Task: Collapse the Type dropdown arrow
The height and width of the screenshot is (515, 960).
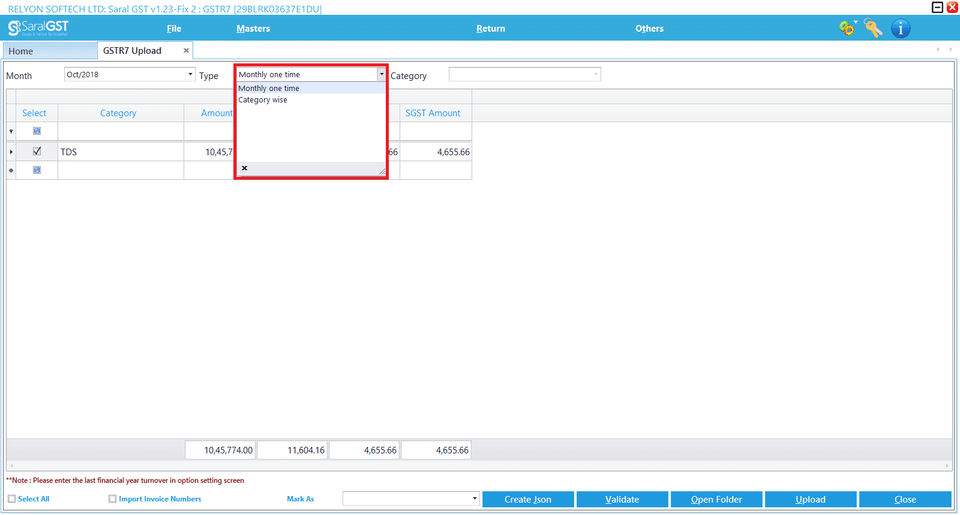Action: (381, 74)
